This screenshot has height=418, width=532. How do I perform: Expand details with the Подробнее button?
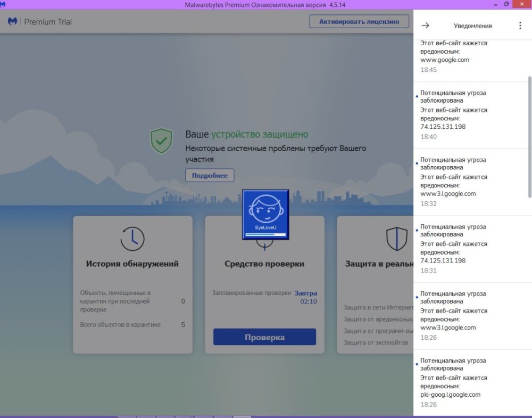(209, 175)
